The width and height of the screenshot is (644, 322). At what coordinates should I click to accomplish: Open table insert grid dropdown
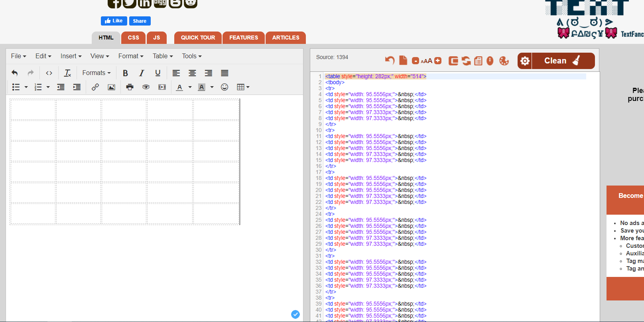click(243, 87)
